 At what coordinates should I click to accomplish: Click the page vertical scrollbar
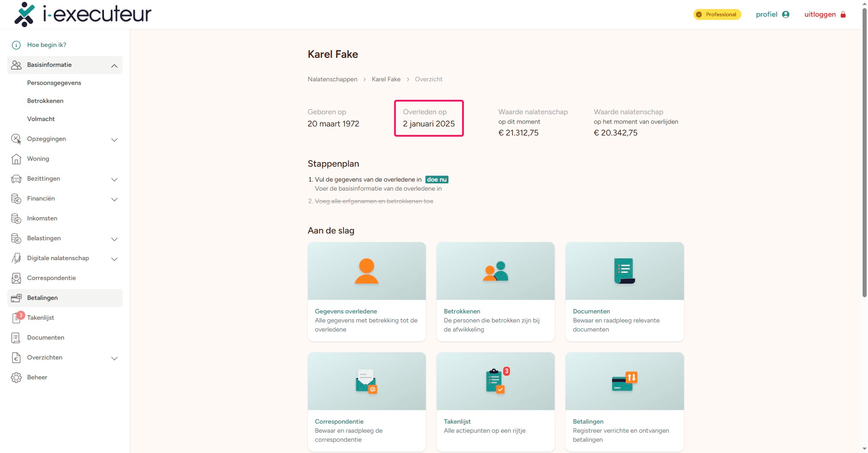864,154
